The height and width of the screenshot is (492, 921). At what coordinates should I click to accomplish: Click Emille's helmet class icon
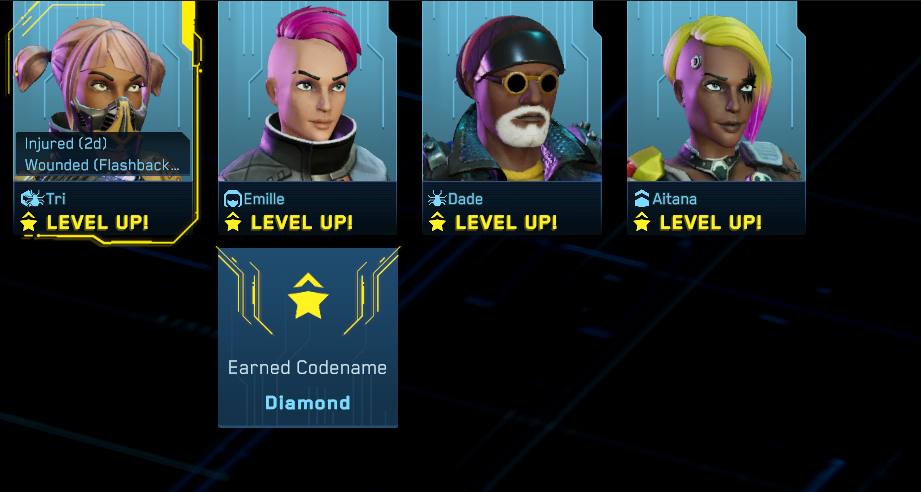point(233,199)
